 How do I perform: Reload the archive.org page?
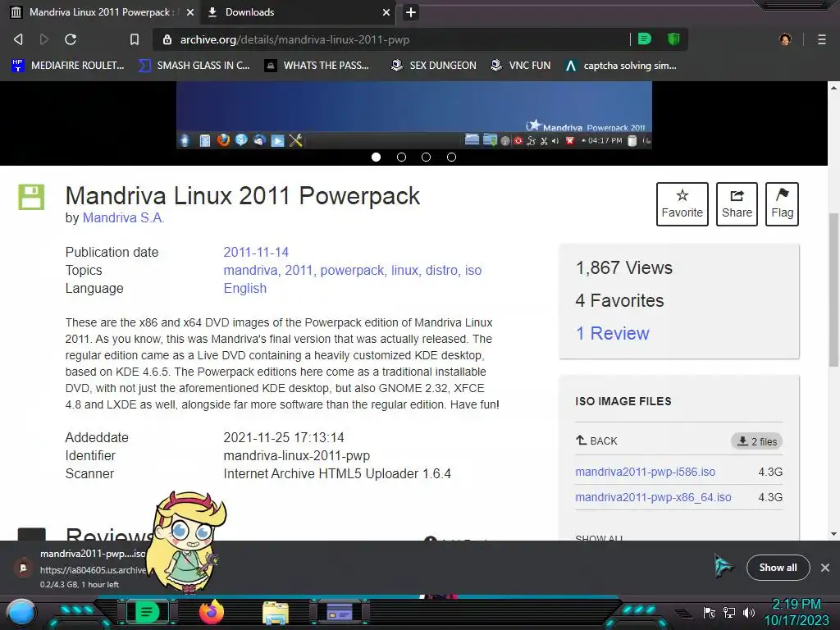pos(71,39)
